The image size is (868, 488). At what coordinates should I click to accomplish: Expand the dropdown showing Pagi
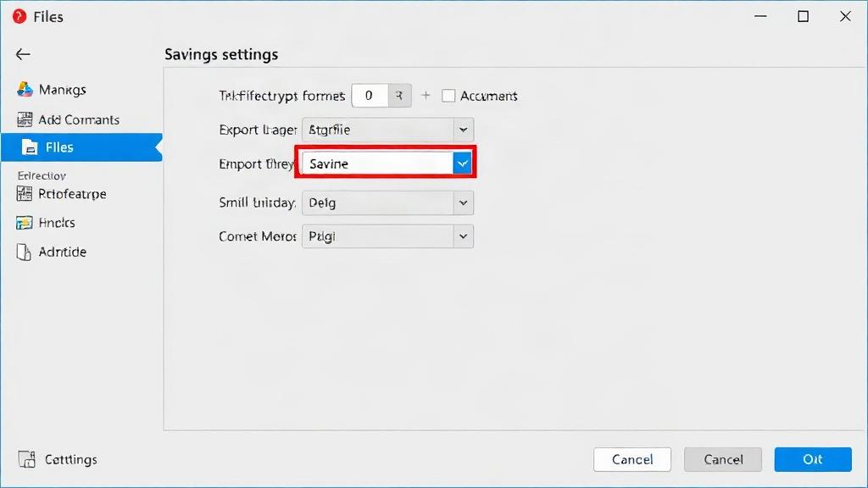[387, 236]
